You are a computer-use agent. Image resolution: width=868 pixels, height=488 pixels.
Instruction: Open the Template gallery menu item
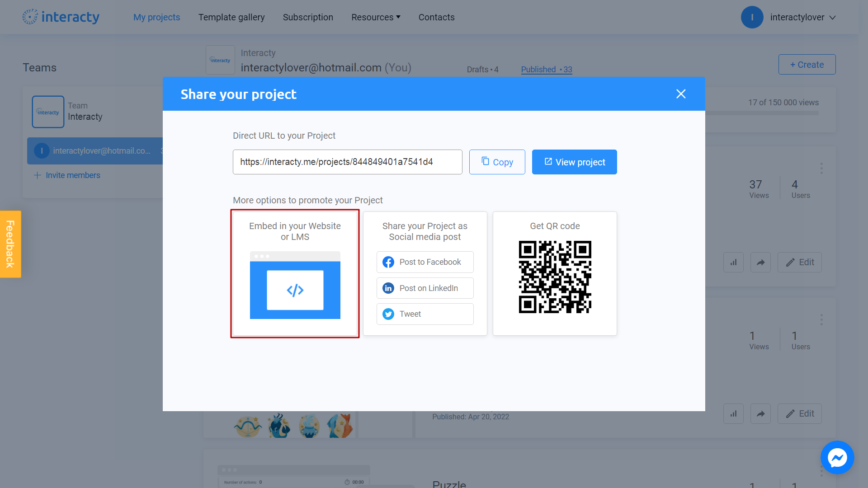[231, 17]
